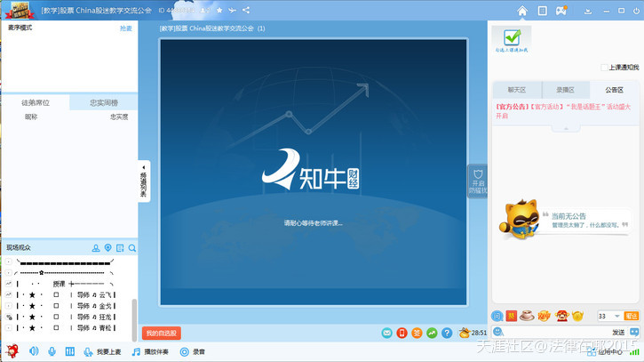This screenshot has width=644, height=362.
Task: Click the list panel icon beside home icon
Action: click(x=542, y=11)
